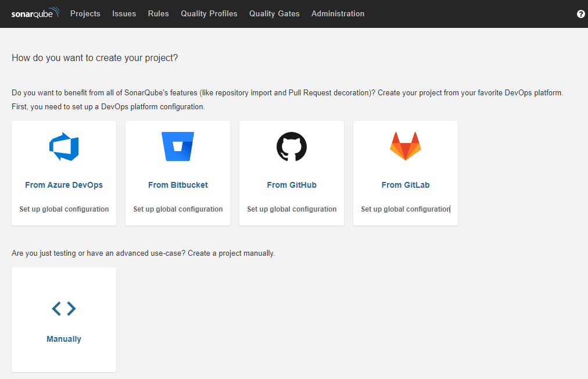Open the Rules section
This screenshot has height=379, width=588.
[x=158, y=13]
